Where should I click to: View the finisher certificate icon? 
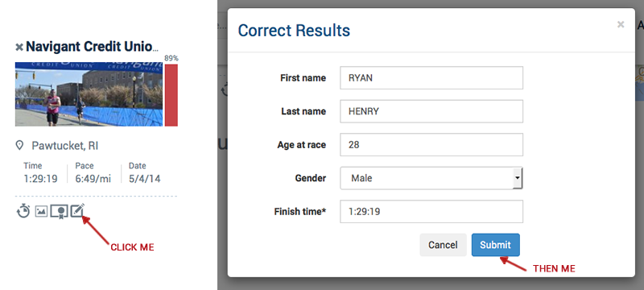click(x=59, y=212)
